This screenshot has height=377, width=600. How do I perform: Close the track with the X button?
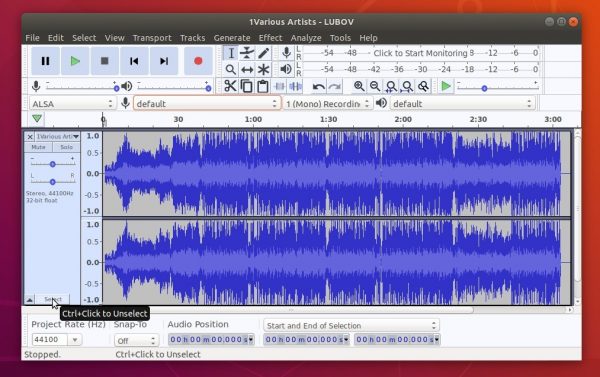click(x=30, y=137)
